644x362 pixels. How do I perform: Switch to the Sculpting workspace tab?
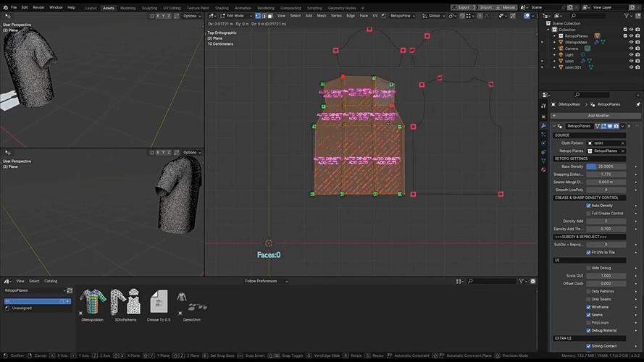click(149, 8)
